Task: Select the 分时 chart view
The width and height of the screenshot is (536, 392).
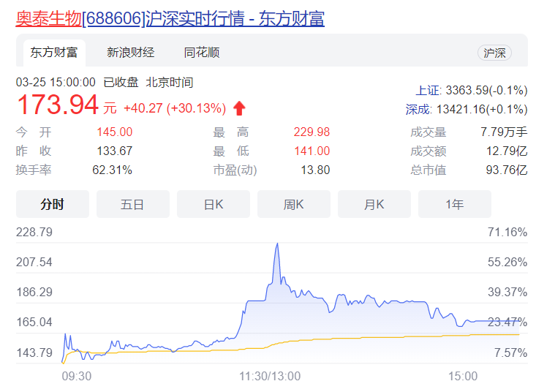Action: 53,204
